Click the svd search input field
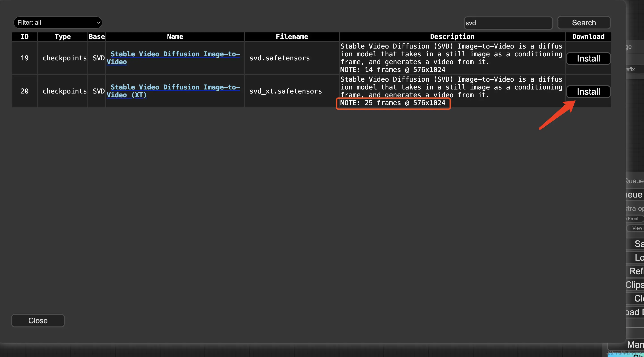This screenshot has height=357, width=644. pyautogui.click(x=508, y=23)
